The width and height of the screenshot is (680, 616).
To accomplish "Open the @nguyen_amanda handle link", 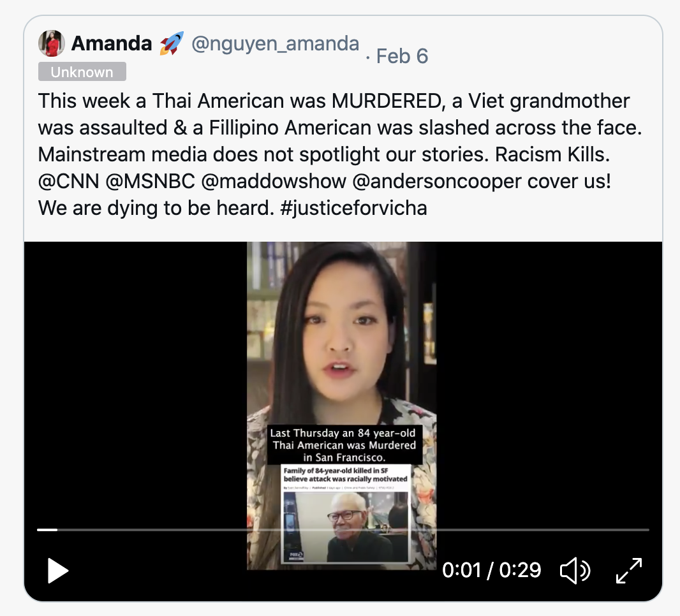I will (275, 44).
